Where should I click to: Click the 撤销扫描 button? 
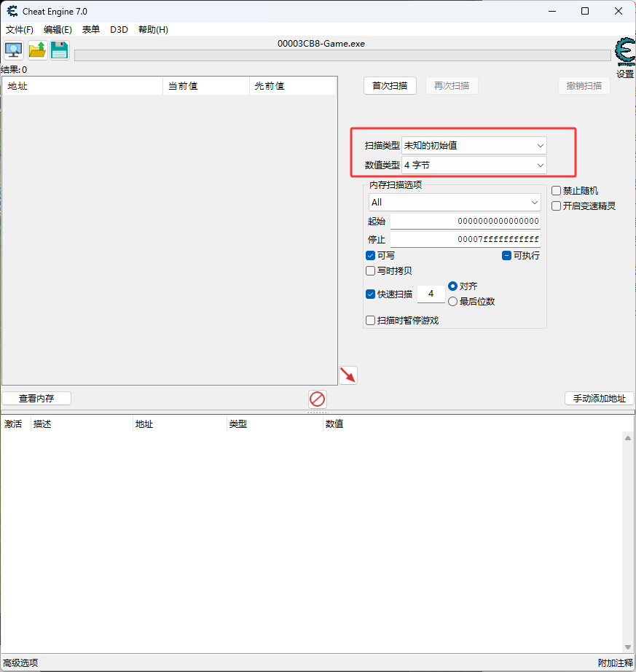click(584, 86)
